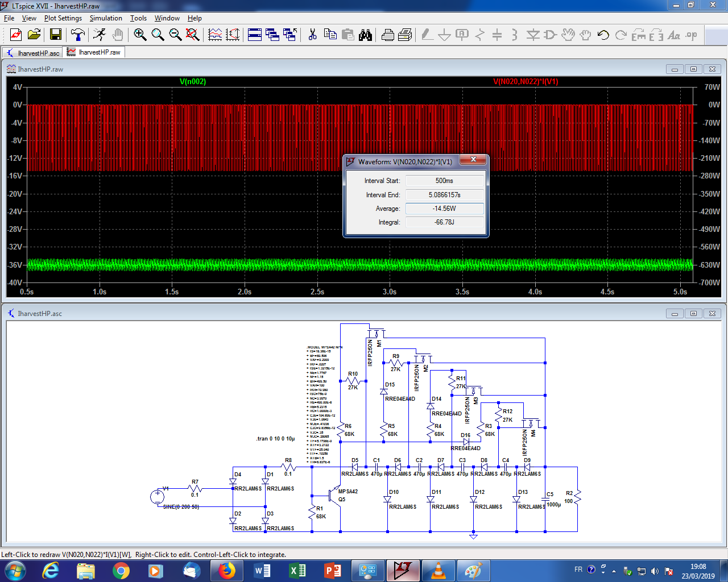This screenshot has width=728, height=582.
Task: Place a Capacitor tool
Action: click(x=497, y=35)
